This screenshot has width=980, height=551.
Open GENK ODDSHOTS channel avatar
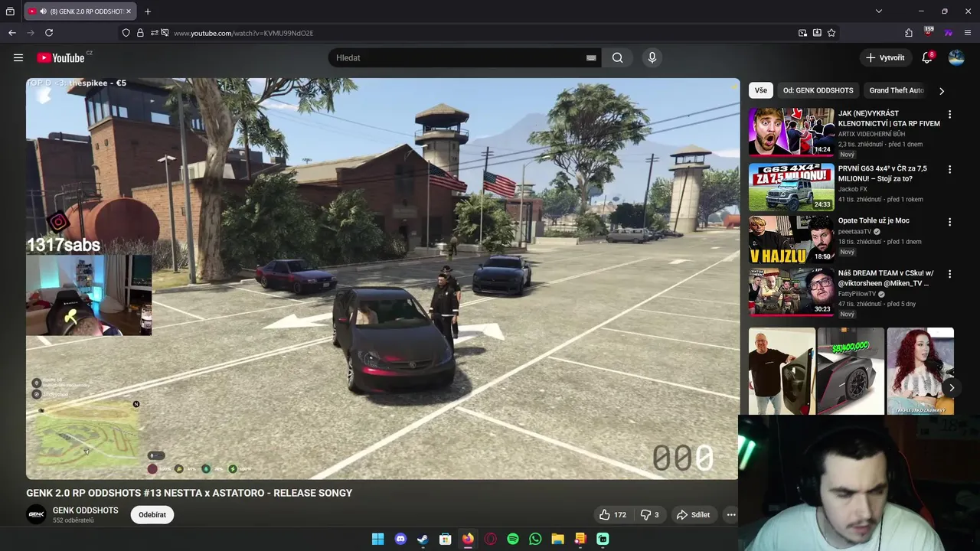pyautogui.click(x=36, y=515)
